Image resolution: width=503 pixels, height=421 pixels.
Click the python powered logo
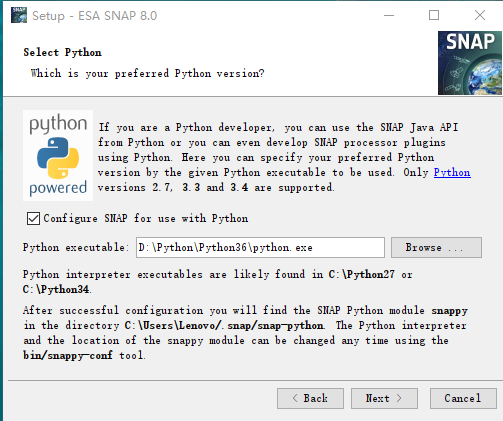58,155
